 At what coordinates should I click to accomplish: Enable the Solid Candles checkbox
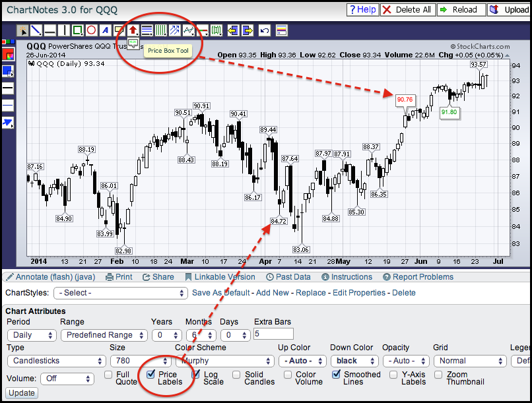[236, 375]
